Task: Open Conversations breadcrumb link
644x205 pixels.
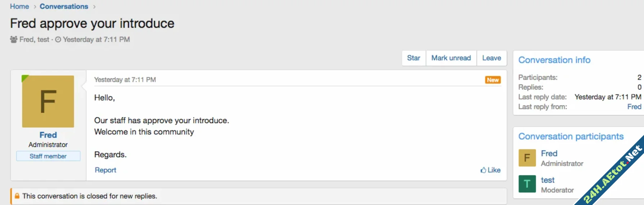Action: [x=64, y=6]
